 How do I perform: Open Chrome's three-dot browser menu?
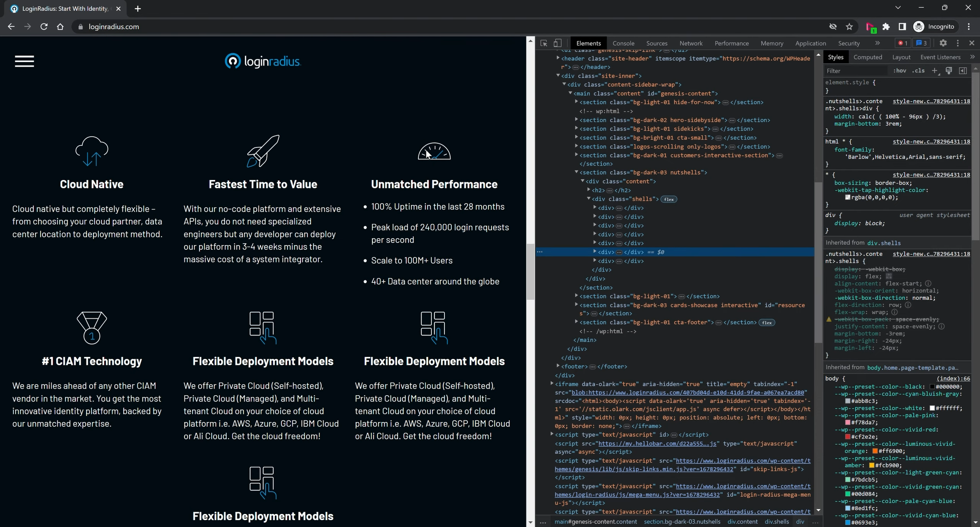tap(969, 27)
